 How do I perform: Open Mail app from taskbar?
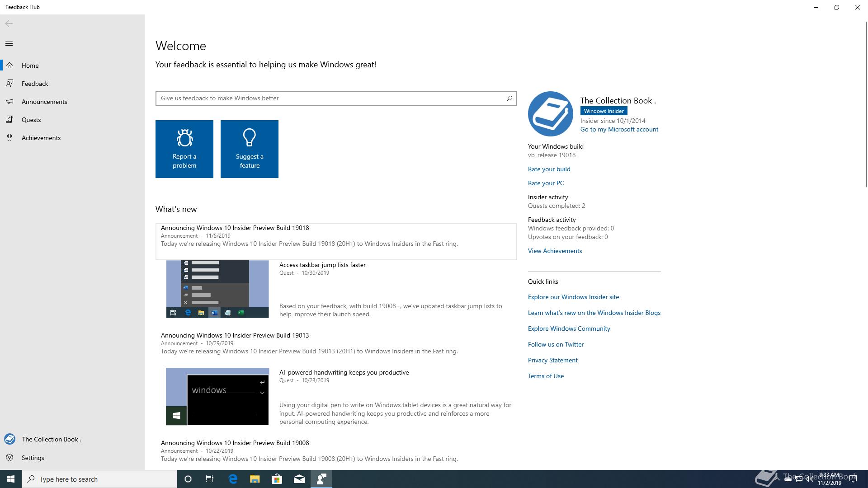coord(299,479)
